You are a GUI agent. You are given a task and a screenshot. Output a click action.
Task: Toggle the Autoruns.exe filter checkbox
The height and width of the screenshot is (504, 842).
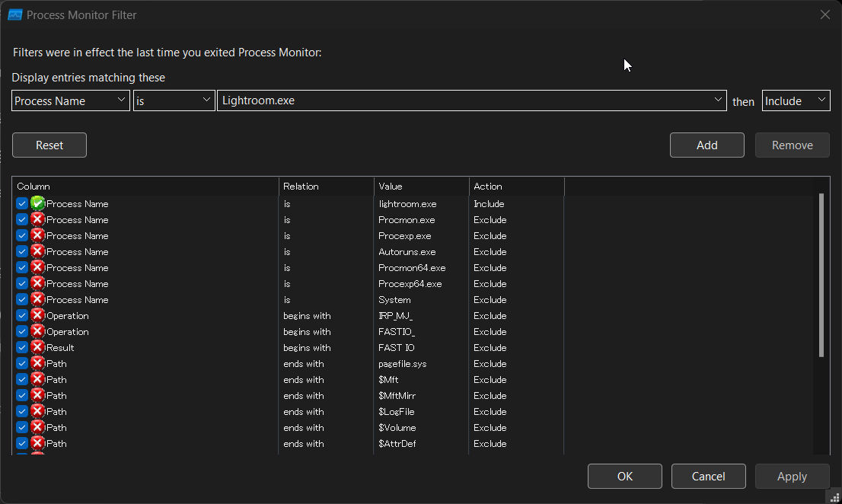(22, 252)
